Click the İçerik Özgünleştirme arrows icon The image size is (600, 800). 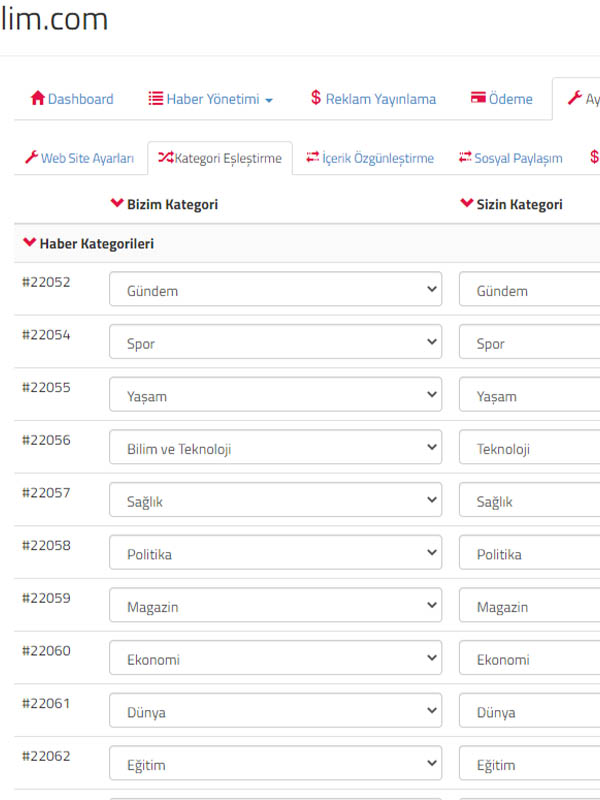tap(313, 158)
